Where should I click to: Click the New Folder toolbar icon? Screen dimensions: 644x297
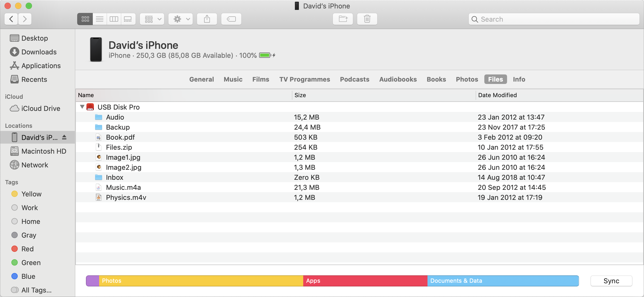click(343, 19)
